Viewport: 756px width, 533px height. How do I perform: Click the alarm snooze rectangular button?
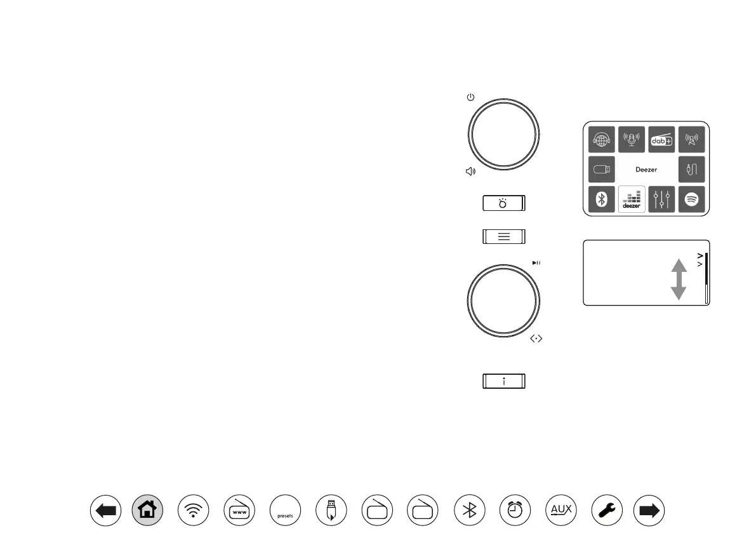point(504,203)
